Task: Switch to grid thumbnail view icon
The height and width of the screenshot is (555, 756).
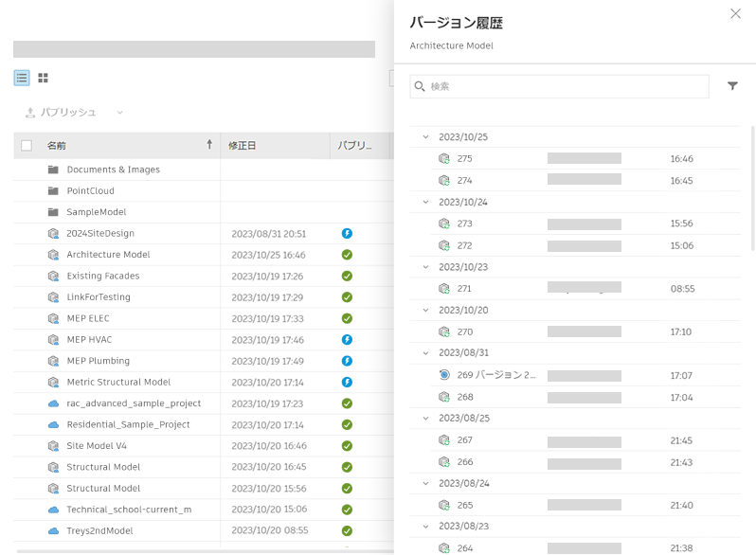Action: [43, 78]
